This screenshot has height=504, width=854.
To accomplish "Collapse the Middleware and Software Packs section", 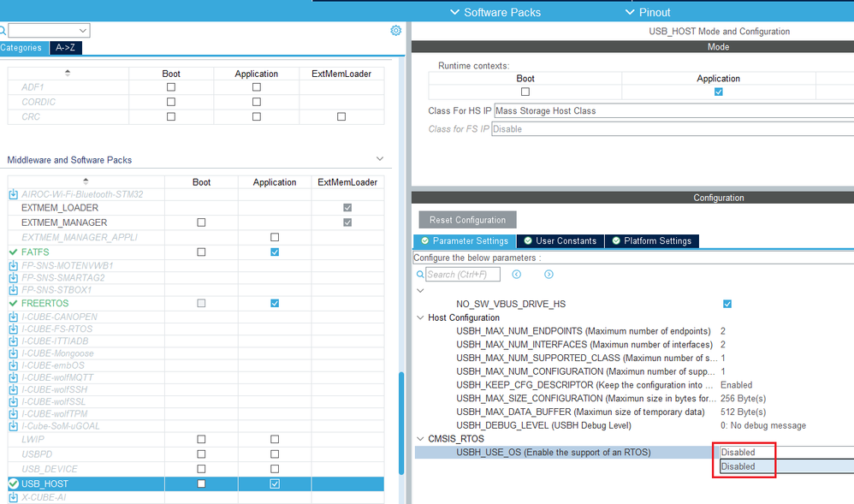I will 380,159.
